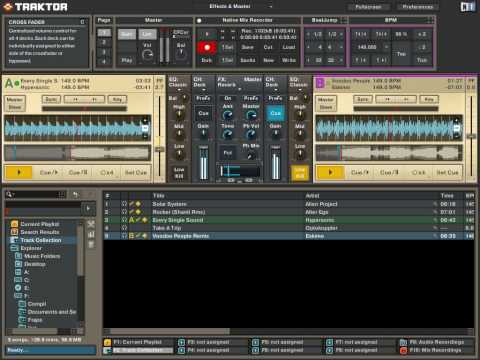
Task: Click favorite slot F7: not assigned
Action: click(356, 342)
